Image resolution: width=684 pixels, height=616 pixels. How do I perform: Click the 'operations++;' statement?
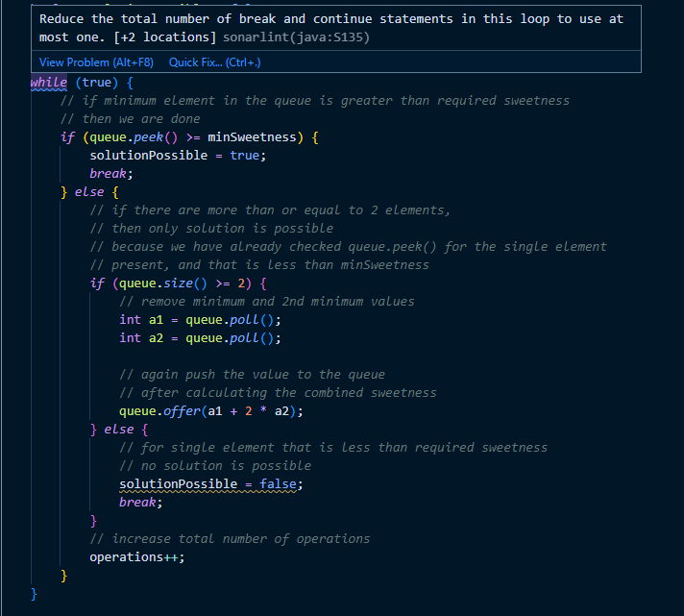[x=137, y=557]
